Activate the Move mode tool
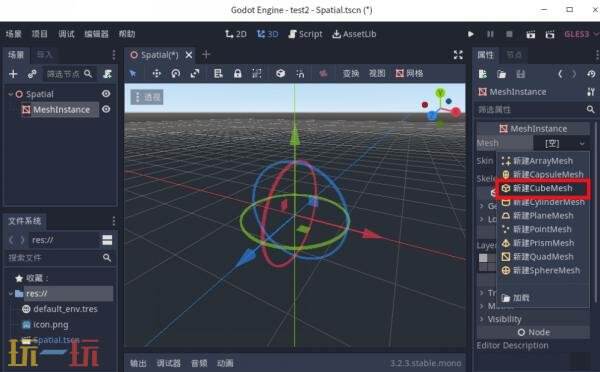The width and height of the screenshot is (600, 372). coord(157,73)
